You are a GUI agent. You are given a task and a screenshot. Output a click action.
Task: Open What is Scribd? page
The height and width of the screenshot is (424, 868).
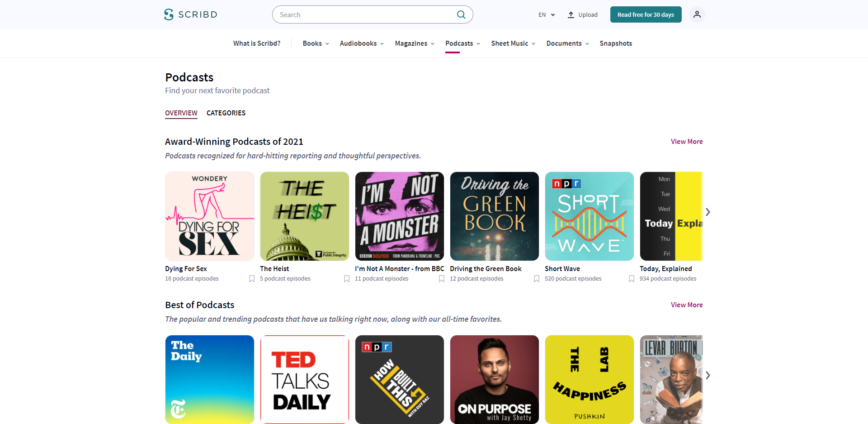coord(257,43)
